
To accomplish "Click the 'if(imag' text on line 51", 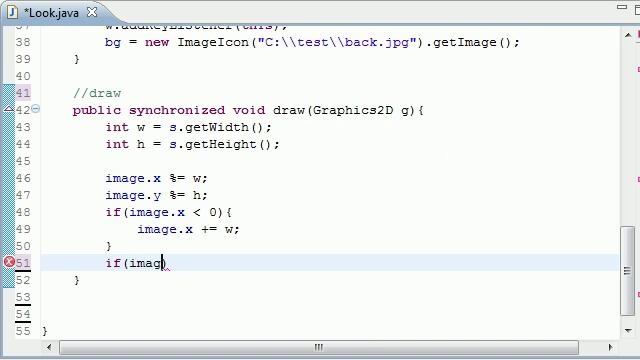I will tap(134, 263).
